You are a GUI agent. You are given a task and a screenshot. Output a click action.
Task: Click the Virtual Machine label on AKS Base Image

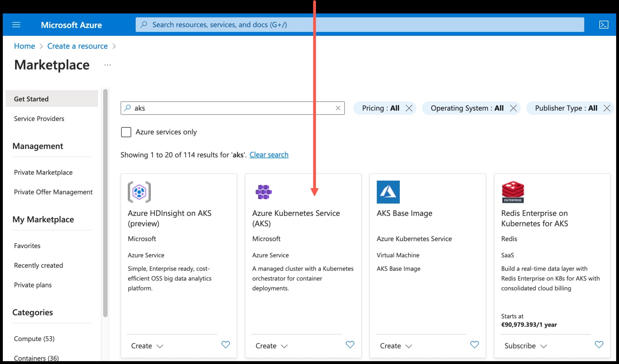point(398,255)
